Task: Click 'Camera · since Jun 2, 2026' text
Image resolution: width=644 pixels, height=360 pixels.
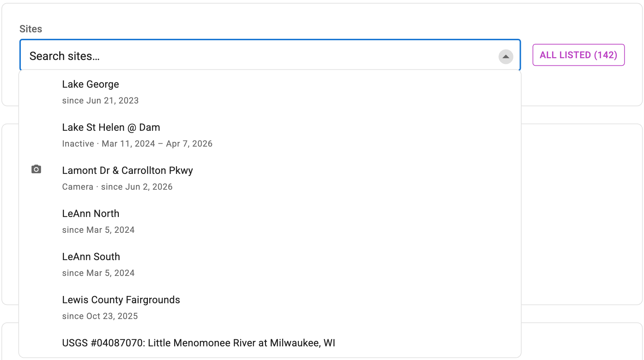Action: [117, 187]
